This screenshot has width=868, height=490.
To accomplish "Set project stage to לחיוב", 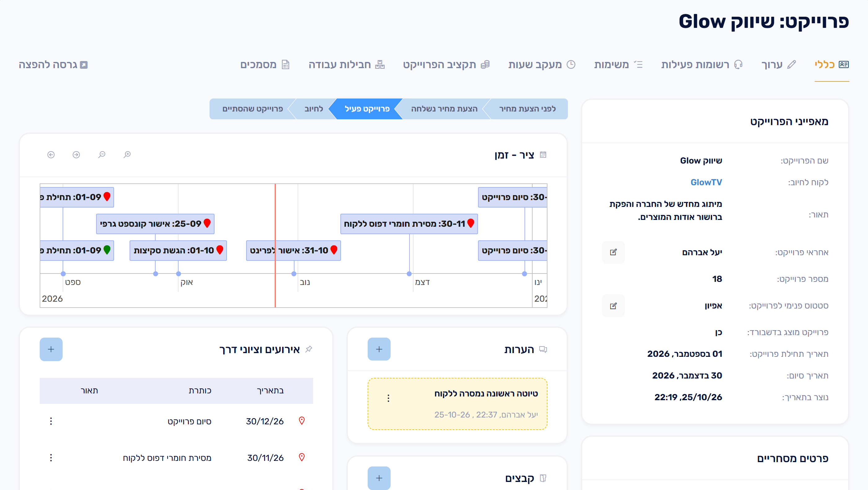I will [x=313, y=109].
